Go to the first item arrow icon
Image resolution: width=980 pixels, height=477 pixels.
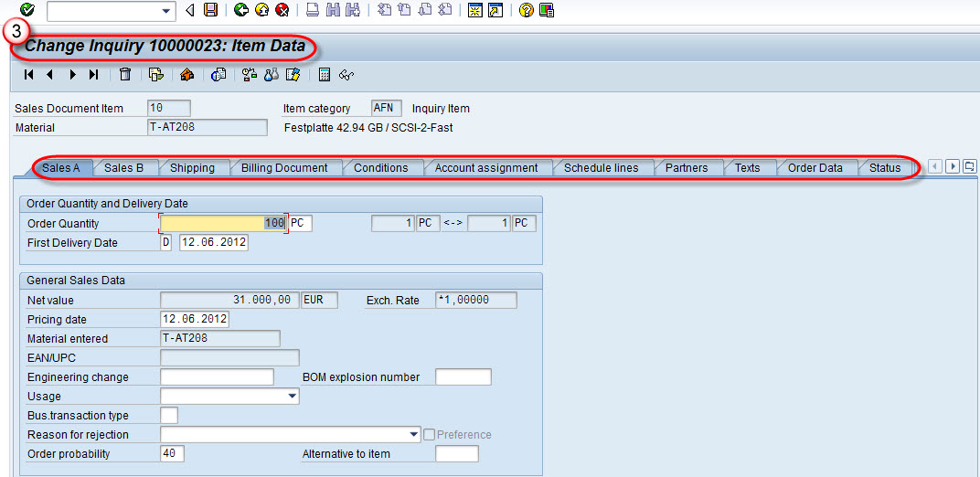coord(29,75)
